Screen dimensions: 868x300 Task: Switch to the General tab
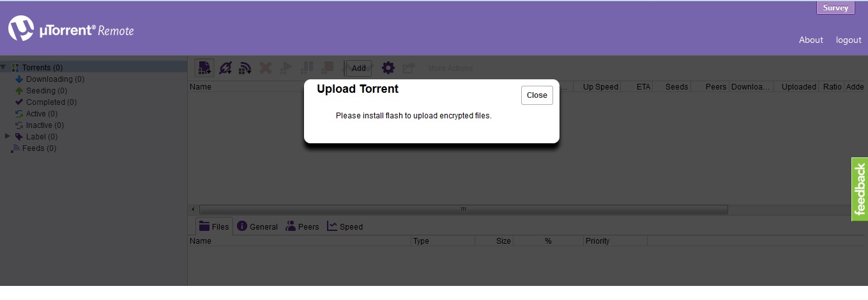(x=257, y=226)
